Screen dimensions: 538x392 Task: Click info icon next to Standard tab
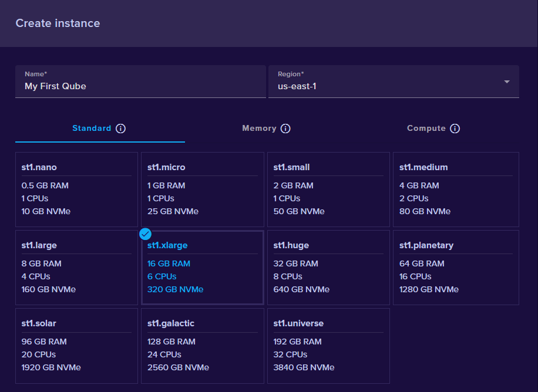click(x=120, y=129)
